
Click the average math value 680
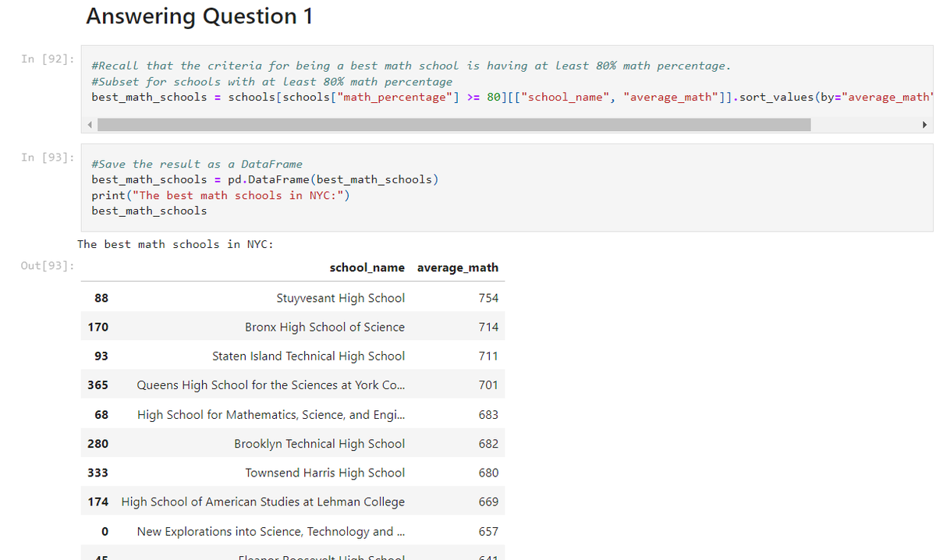pyautogui.click(x=488, y=473)
